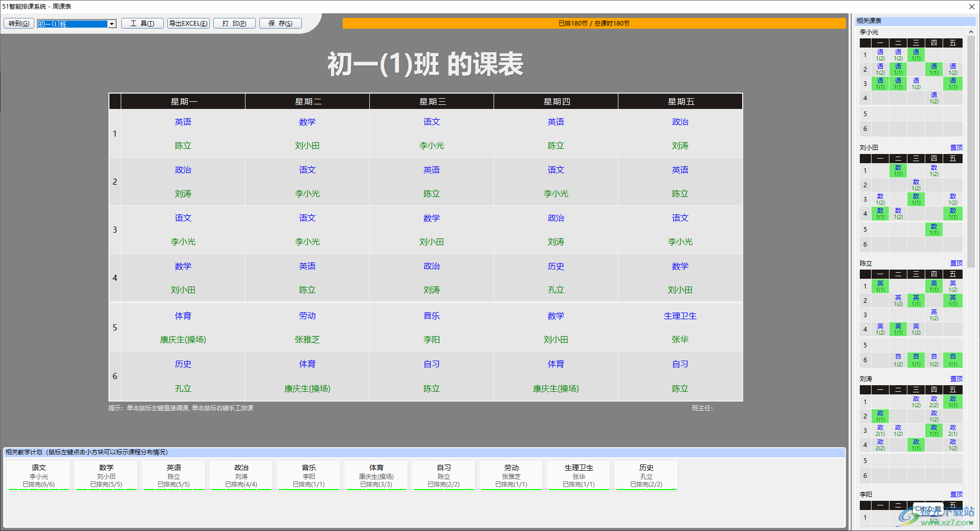Click the 历史 teaching plan block

[x=647, y=476]
